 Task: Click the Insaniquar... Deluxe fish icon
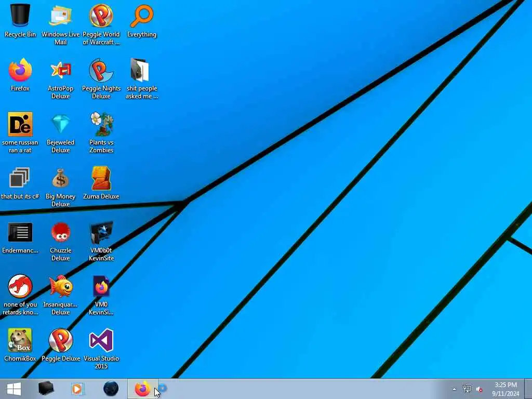tap(60, 295)
